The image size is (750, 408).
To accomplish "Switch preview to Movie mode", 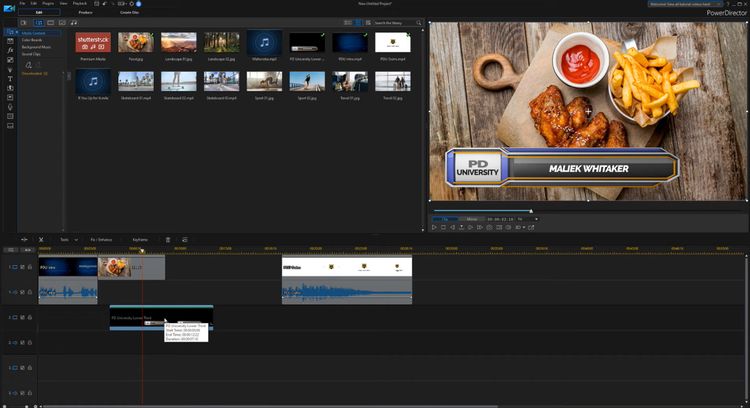I will tap(472, 219).
